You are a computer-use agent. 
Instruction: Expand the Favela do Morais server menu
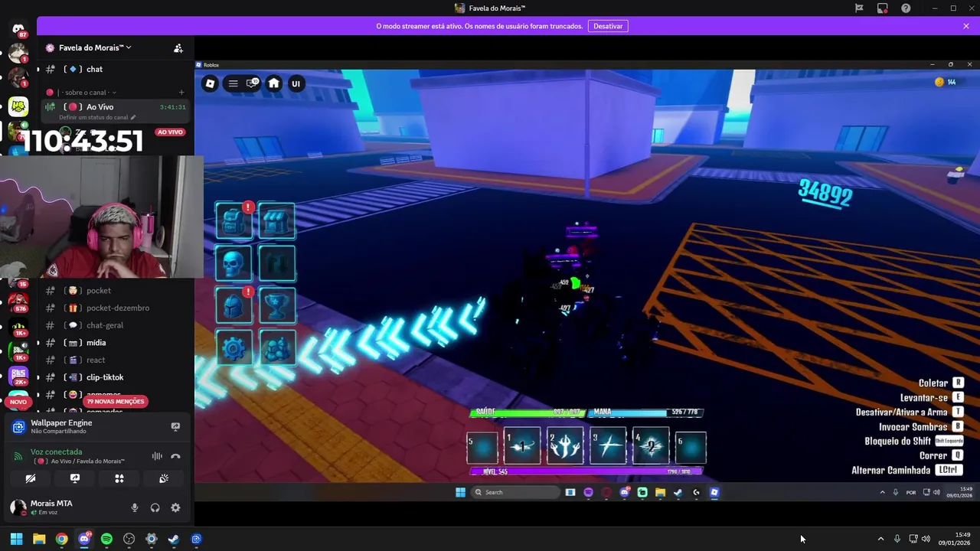[95, 47]
